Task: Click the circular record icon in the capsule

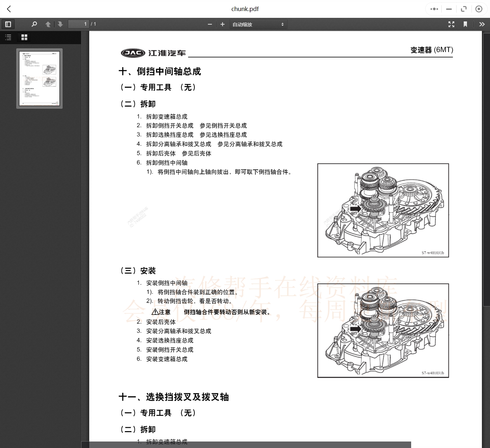Action: [479, 9]
